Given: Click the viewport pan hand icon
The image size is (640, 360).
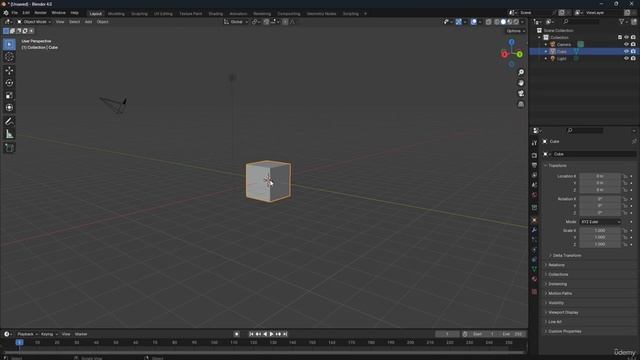Looking at the screenshot, I should pyautogui.click(x=521, y=83).
